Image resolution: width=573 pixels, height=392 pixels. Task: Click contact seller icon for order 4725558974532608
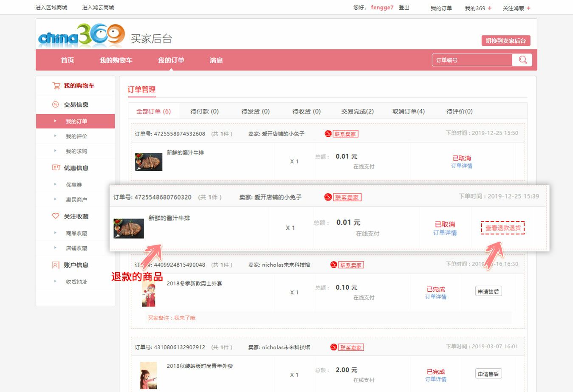point(328,134)
